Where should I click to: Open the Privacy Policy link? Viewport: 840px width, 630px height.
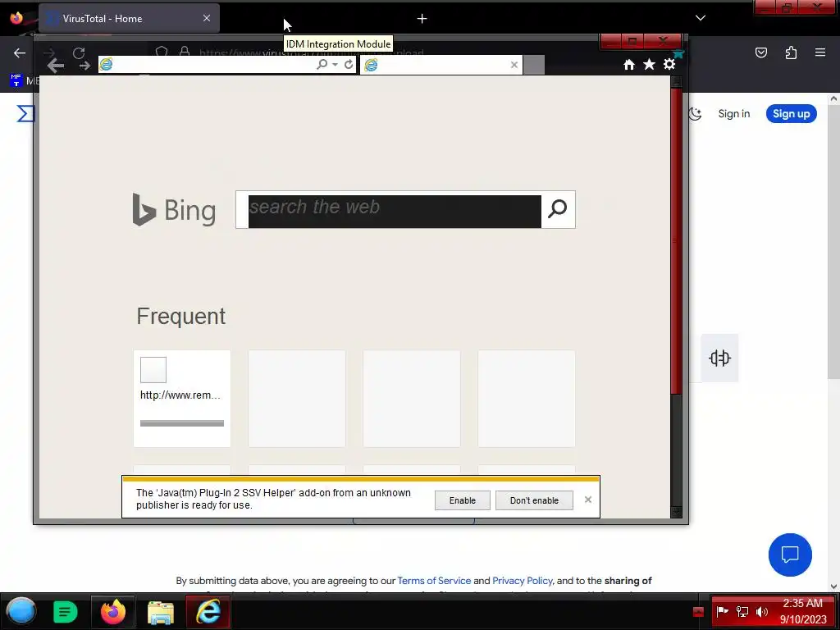[523, 581]
